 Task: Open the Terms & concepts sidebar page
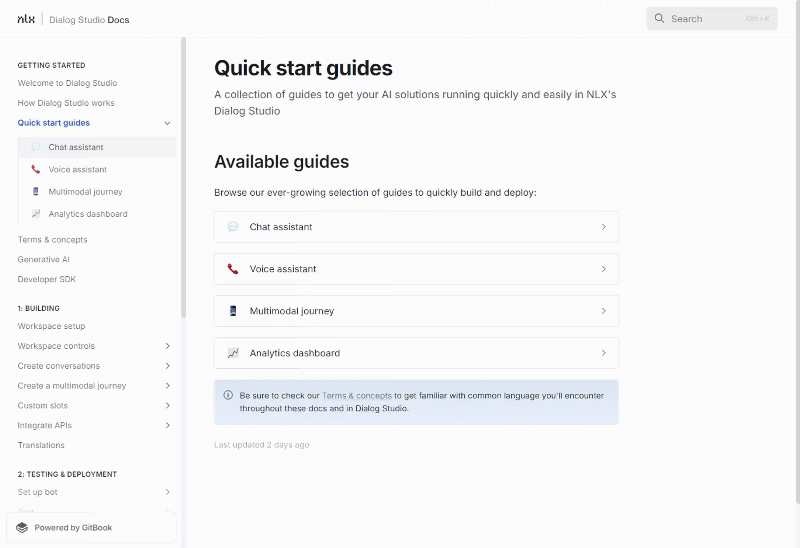[53, 239]
